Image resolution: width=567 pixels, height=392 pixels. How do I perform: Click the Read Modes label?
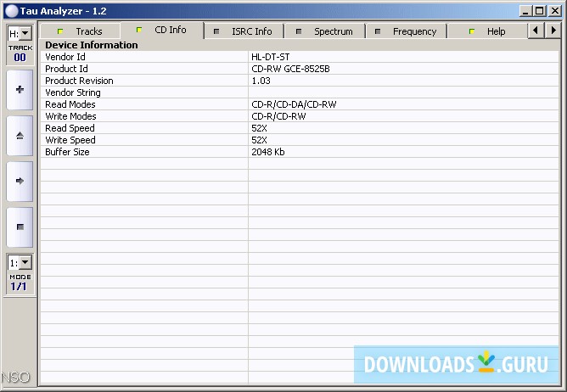pyautogui.click(x=70, y=104)
